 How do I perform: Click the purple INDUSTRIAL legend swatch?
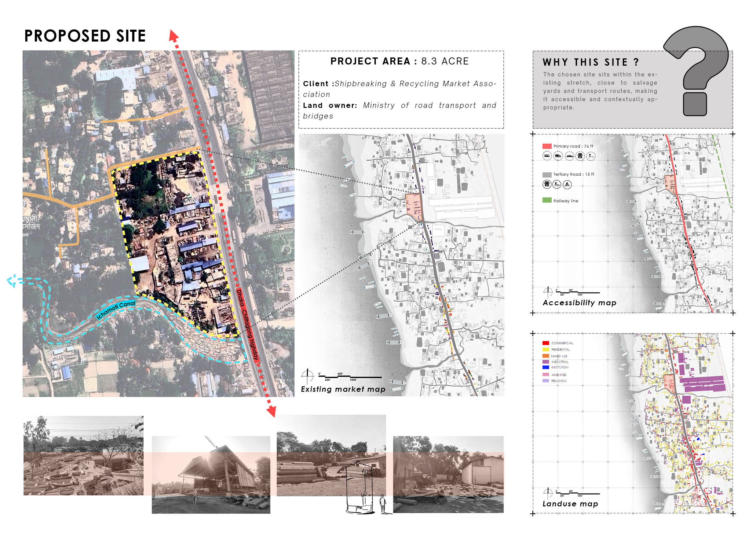(546, 362)
